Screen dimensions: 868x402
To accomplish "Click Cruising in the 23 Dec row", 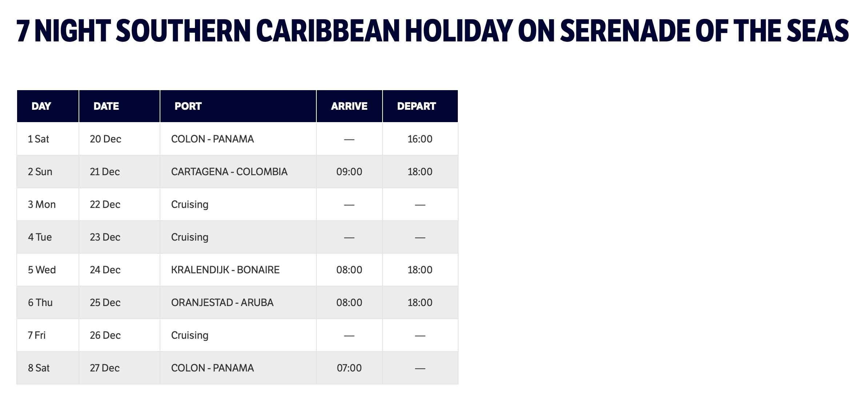I will [190, 237].
